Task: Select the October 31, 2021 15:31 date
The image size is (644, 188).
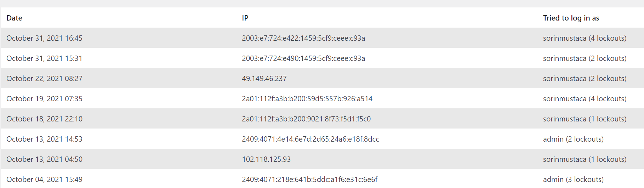Action: coord(44,58)
